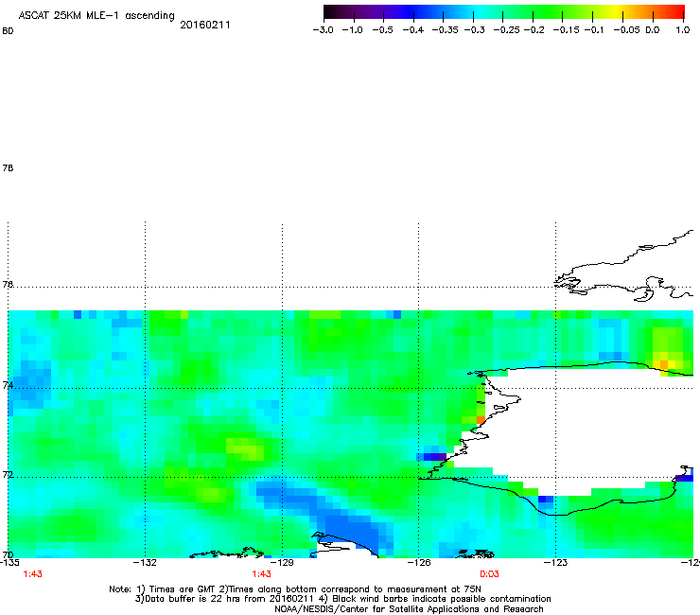
Task: Click the latitude label 74
Action: coord(8,385)
